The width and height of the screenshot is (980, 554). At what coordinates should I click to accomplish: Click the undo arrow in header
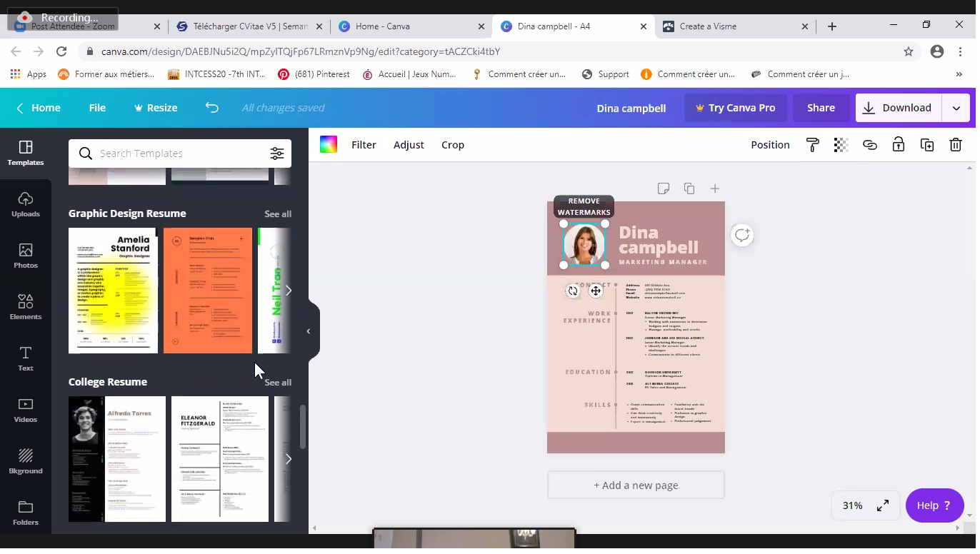tap(212, 108)
